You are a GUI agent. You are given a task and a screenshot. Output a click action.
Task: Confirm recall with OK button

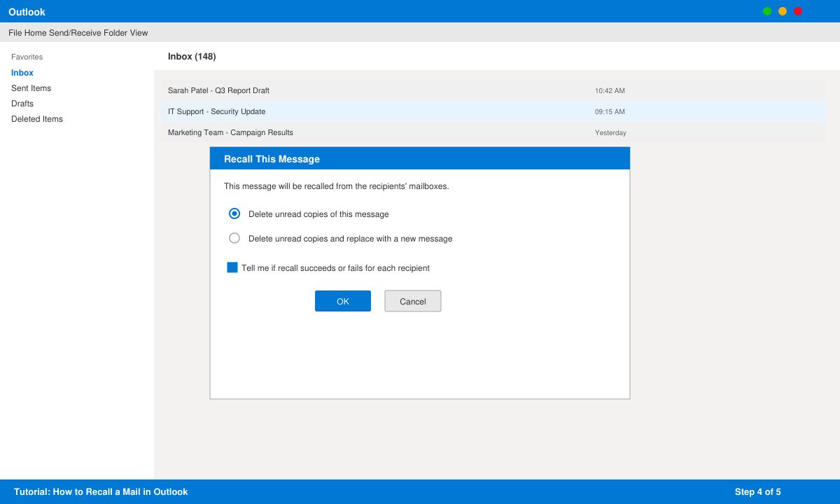[343, 301]
